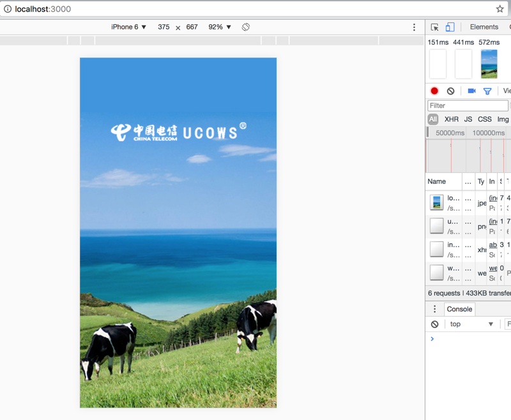The height and width of the screenshot is (420, 511).
Task: Select the websocket request row starting with w
Action: click(468, 273)
